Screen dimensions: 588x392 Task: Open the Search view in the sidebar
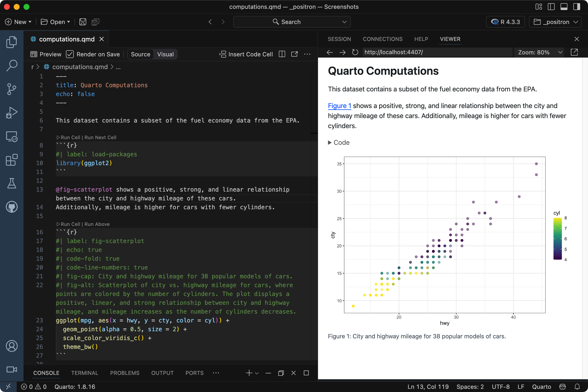click(12, 65)
